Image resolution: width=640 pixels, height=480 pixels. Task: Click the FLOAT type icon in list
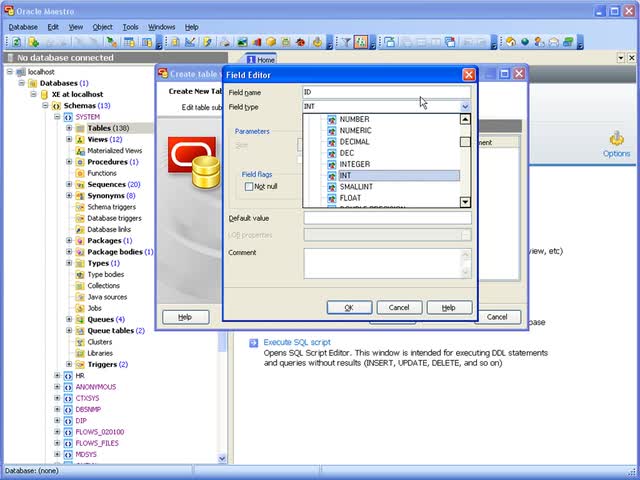coord(332,198)
